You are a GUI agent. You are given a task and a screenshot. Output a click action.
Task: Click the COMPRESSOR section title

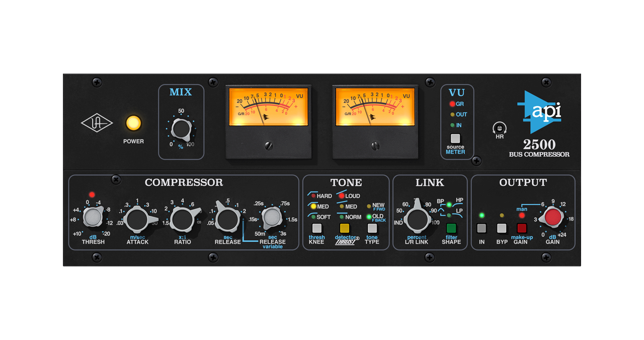coord(184,182)
